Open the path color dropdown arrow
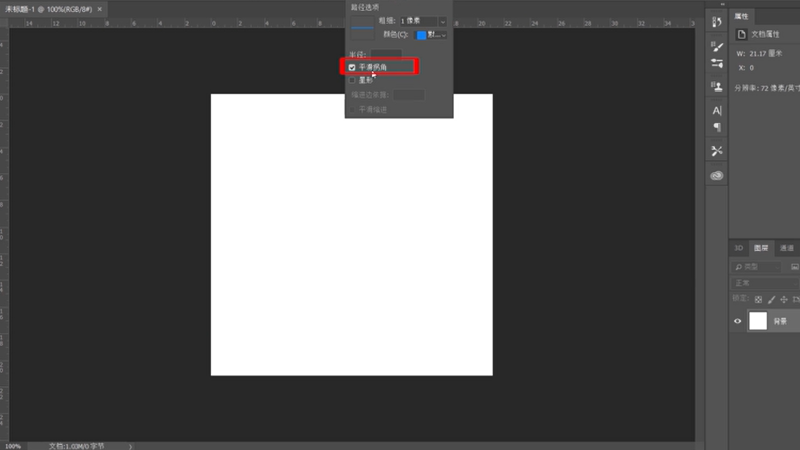This screenshot has height=450, width=800. tap(444, 35)
